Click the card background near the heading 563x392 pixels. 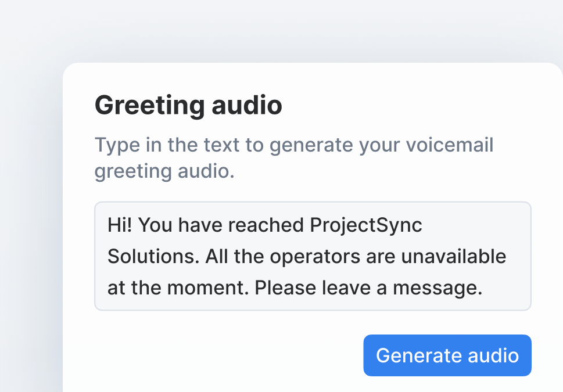click(407, 105)
